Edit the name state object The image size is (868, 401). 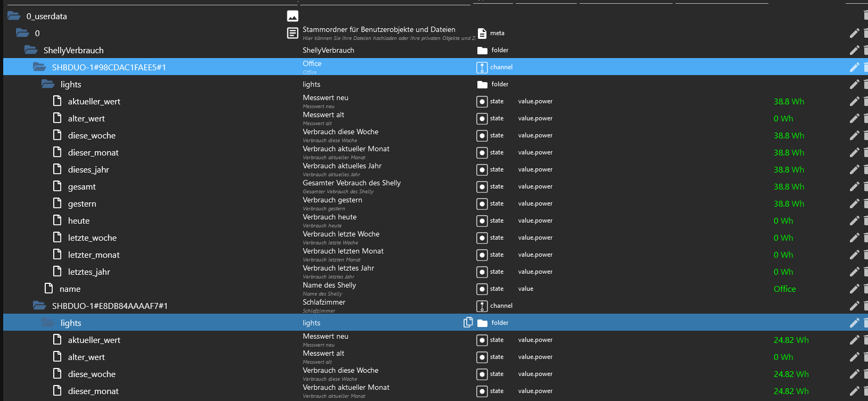tap(854, 289)
